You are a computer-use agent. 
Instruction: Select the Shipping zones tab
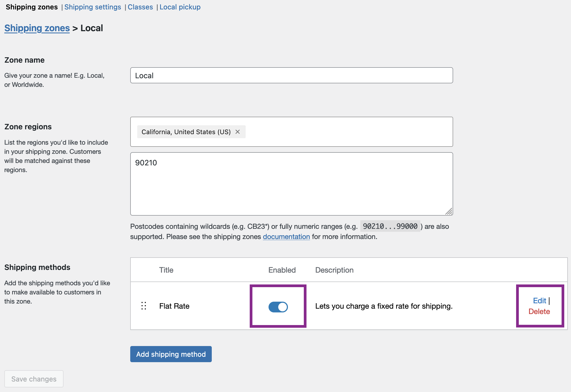(31, 7)
